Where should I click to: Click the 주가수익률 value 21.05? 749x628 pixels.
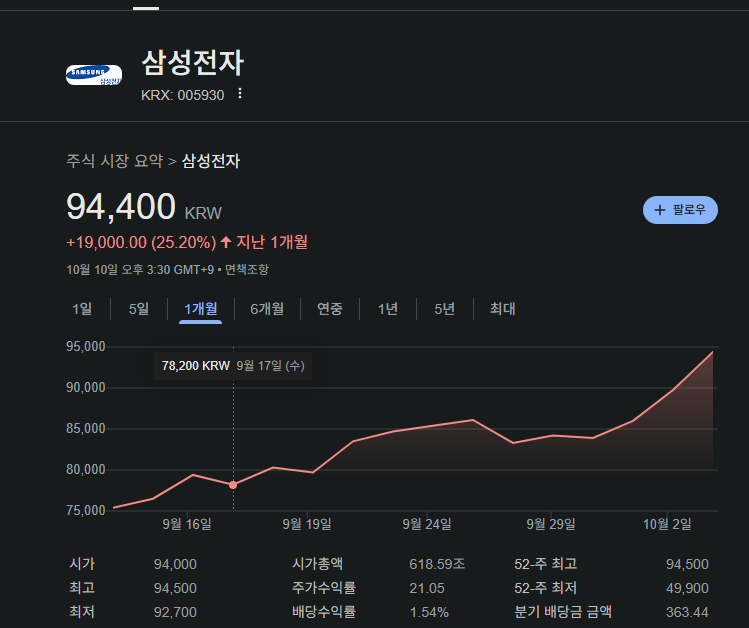point(427,588)
